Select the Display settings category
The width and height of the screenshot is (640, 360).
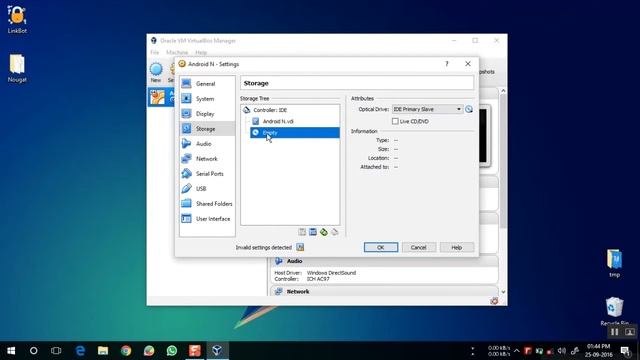[x=207, y=114]
